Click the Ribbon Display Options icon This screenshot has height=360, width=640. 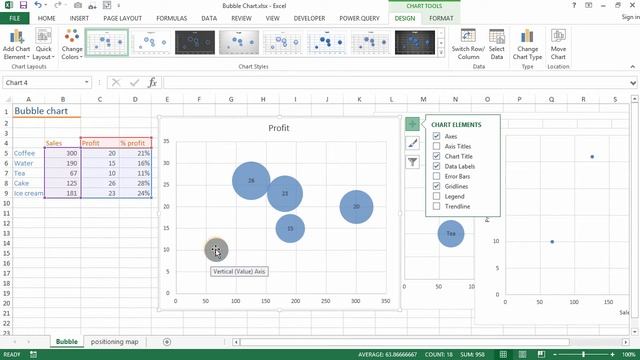[x=589, y=5]
